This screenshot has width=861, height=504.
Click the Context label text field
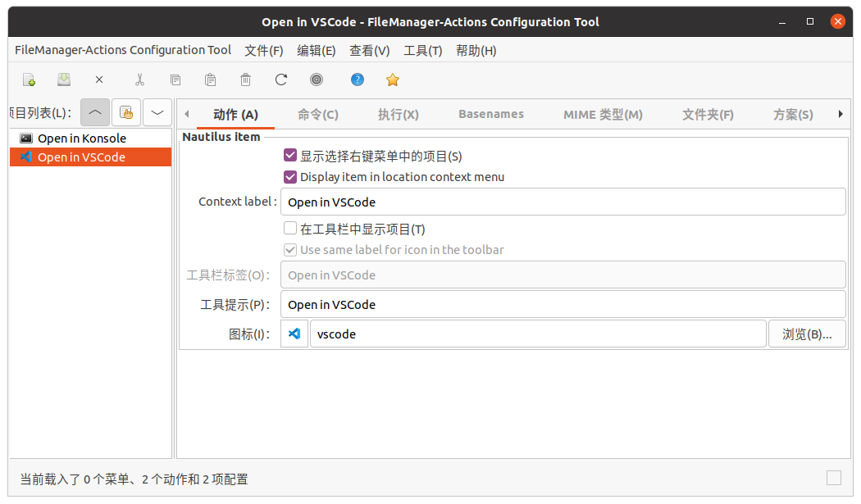pos(563,202)
